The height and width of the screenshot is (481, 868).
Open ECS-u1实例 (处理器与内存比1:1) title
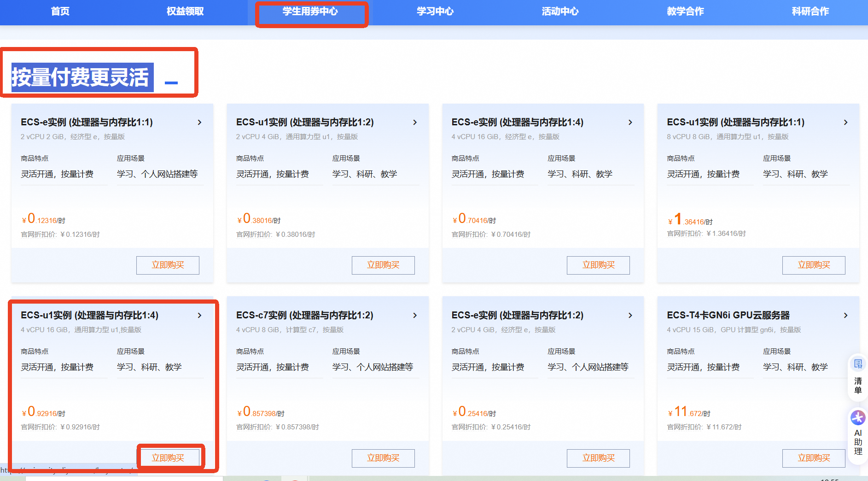(x=736, y=123)
